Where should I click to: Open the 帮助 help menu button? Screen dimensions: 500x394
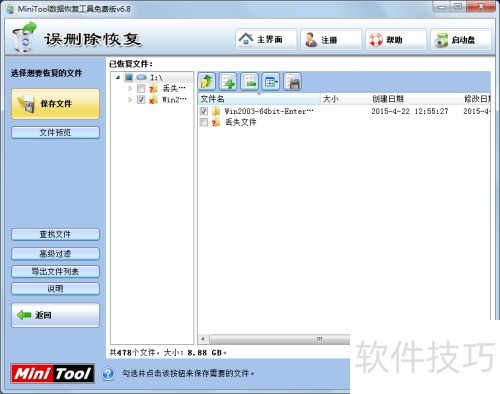pyautogui.click(x=396, y=40)
